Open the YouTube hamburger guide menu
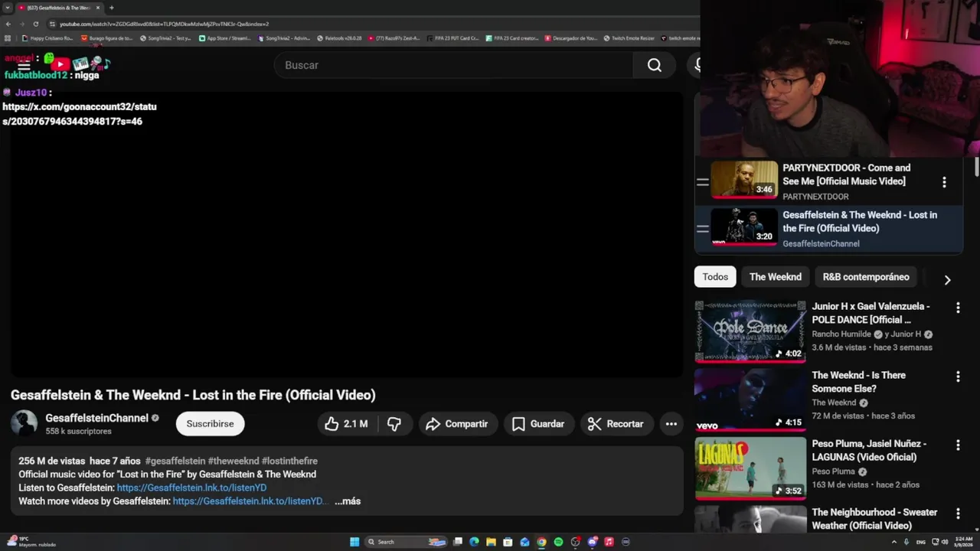The image size is (980, 551). tap(24, 65)
